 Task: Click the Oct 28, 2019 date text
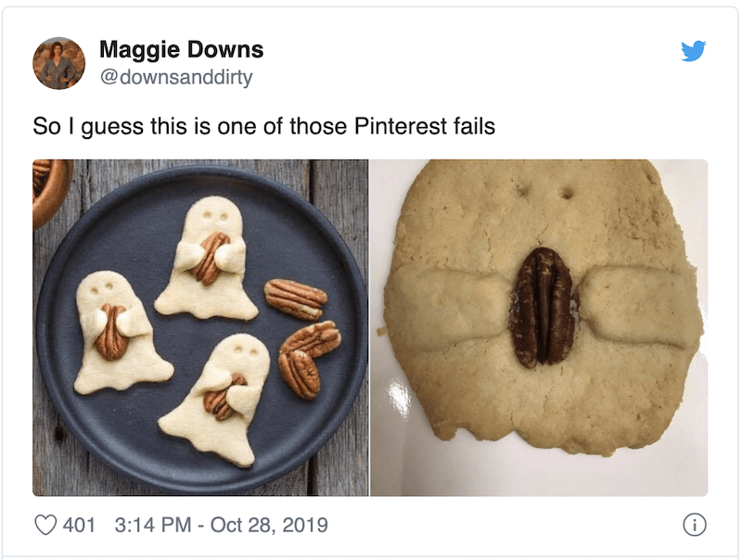[x=269, y=526]
